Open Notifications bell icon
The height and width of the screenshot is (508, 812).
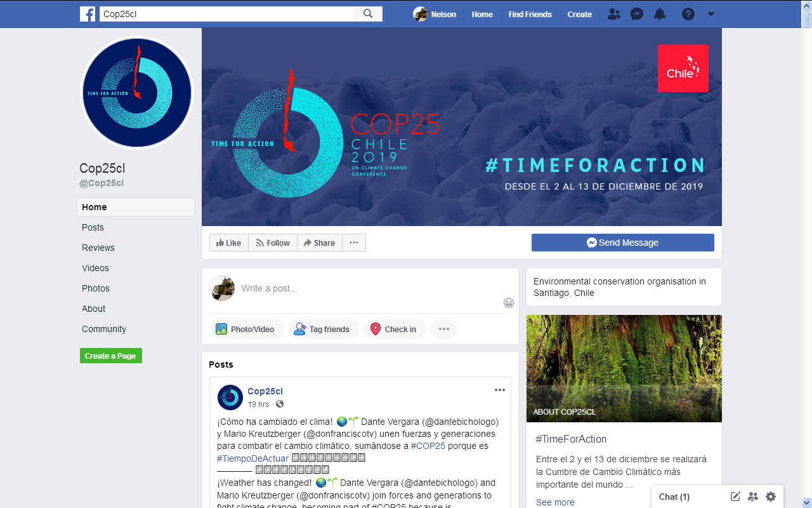tap(660, 14)
